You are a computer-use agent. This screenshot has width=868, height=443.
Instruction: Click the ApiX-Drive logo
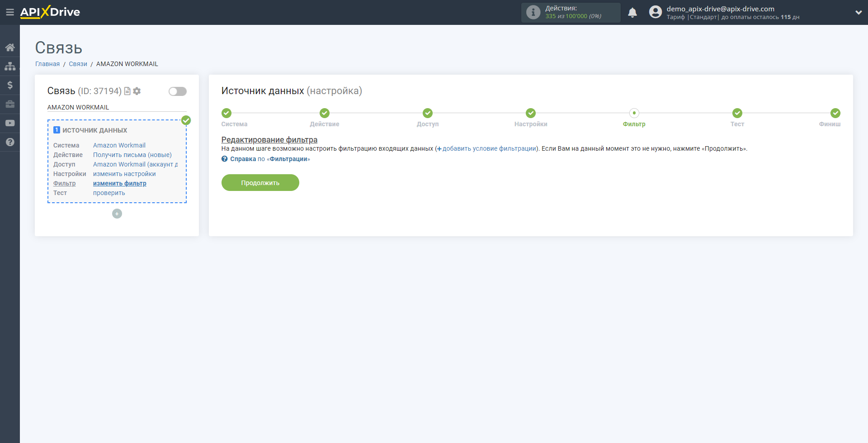50,12
